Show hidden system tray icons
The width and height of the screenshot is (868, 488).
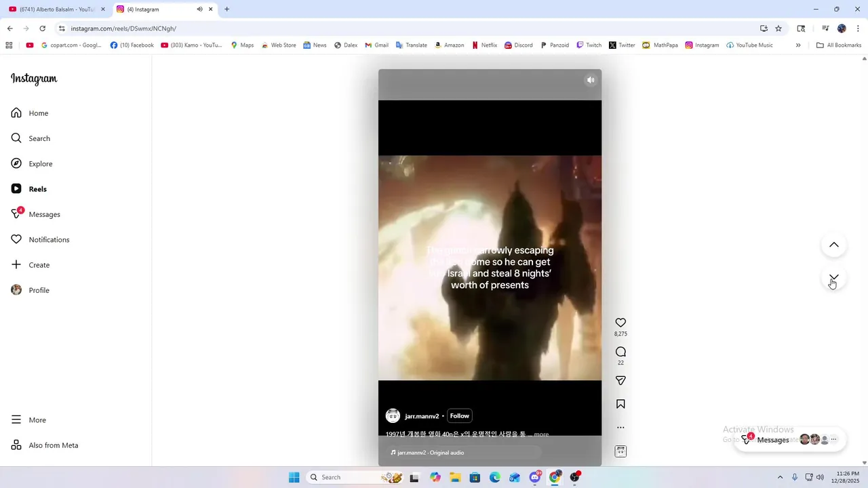pyautogui.click(x=780, y=477)
